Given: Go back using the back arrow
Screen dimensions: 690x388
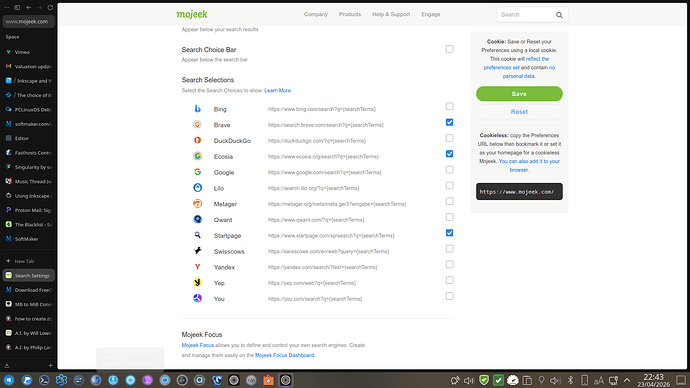Looking at the screenshot, I should (x=29, y=7).
